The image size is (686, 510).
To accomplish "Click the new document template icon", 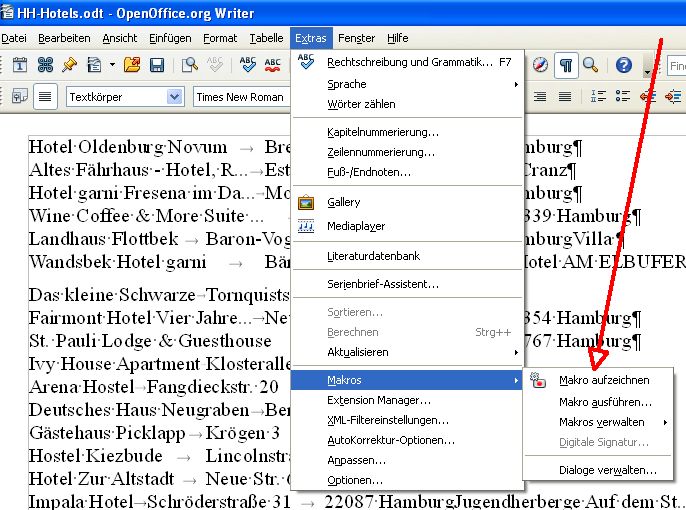I will [x=94, y=65].
